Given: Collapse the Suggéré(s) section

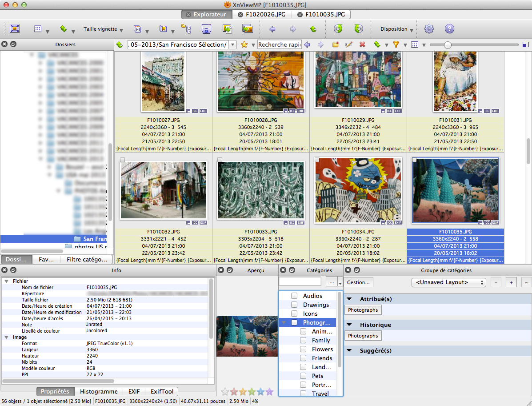Looking at the screenshot, I should click(349, 351).
